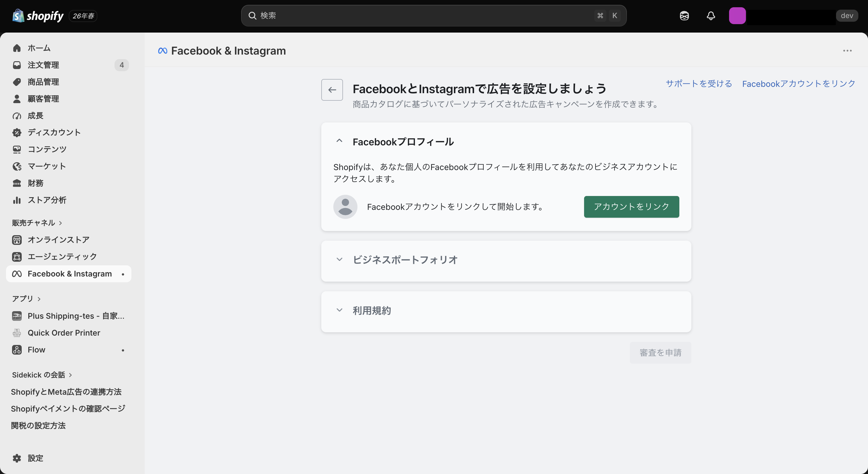The image size is (868, 474).
Task: Expand the Sidekick の会話 heading
Action: click(x=42, y=375)
